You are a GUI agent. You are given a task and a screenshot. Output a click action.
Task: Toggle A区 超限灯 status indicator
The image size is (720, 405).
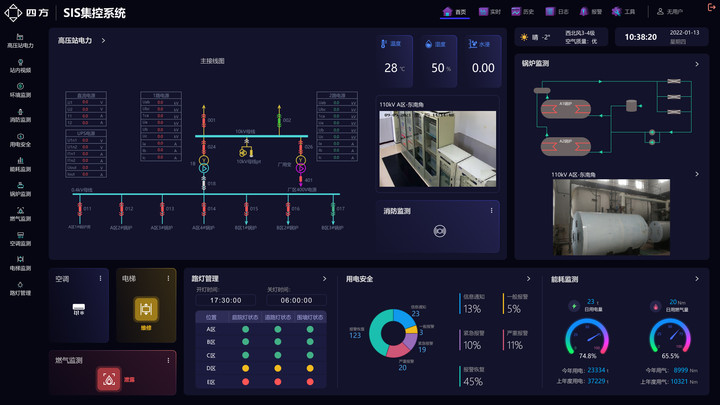(244, 329)
